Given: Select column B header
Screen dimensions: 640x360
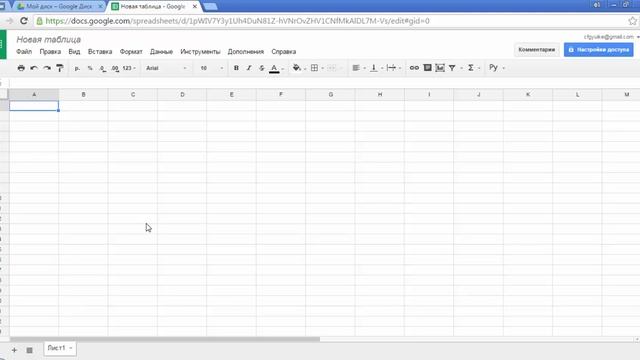Looking at the screenshot, I should [83, 94].
